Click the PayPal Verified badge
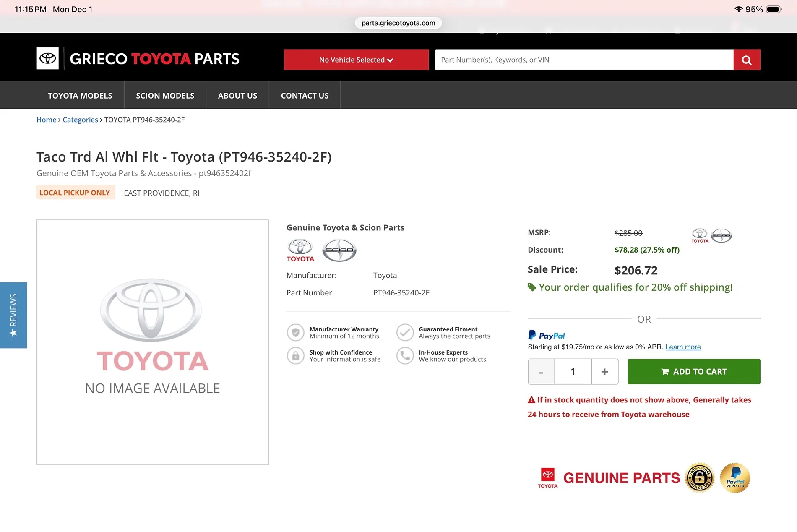Screen dimensions: 797x532 click(x=734, y=477)
